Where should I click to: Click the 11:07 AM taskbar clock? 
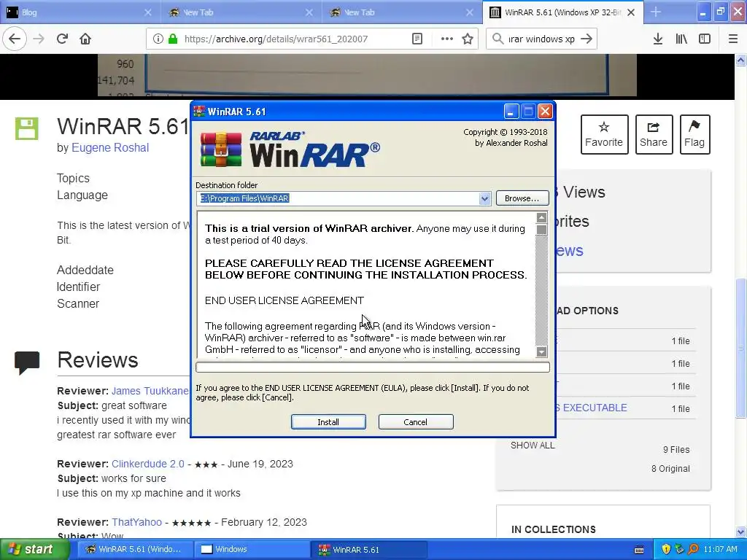point(720,550)
